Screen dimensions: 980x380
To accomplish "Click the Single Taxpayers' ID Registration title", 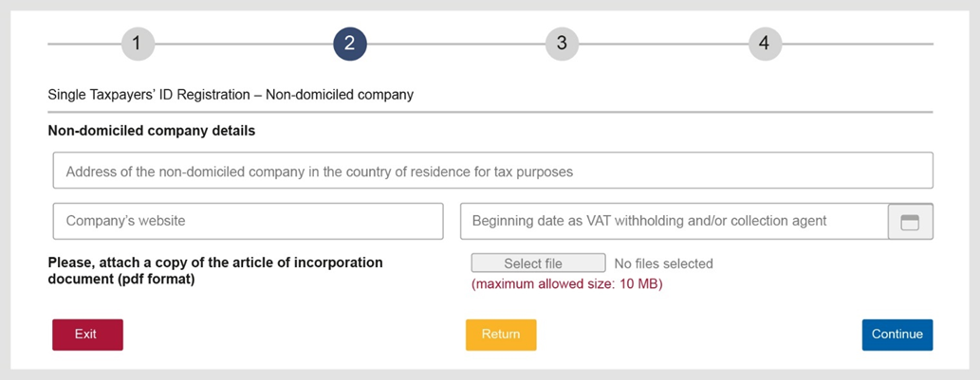I will 231,96.
